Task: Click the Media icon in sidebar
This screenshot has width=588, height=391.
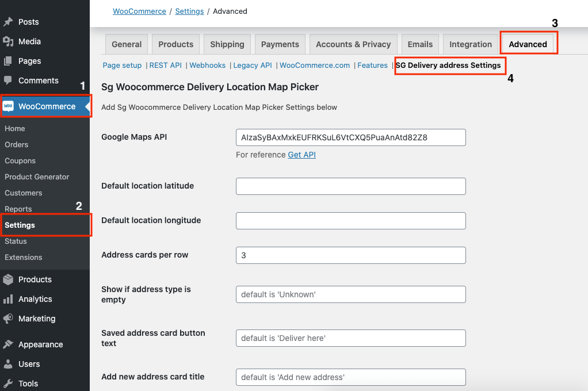Action: [x=8, y=41]
